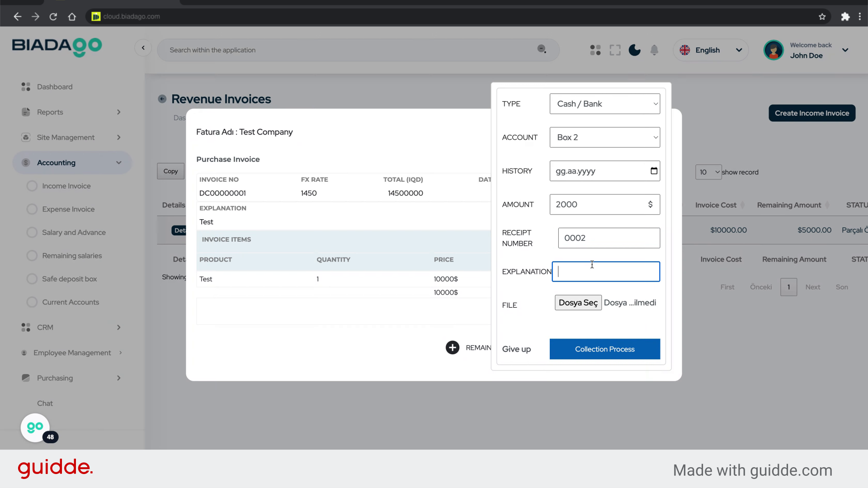Image resolution: width=868 pixels, height=488 pixels.
Task: Collapse sidebar with the chevron button
Action: (x=143, y=48)
